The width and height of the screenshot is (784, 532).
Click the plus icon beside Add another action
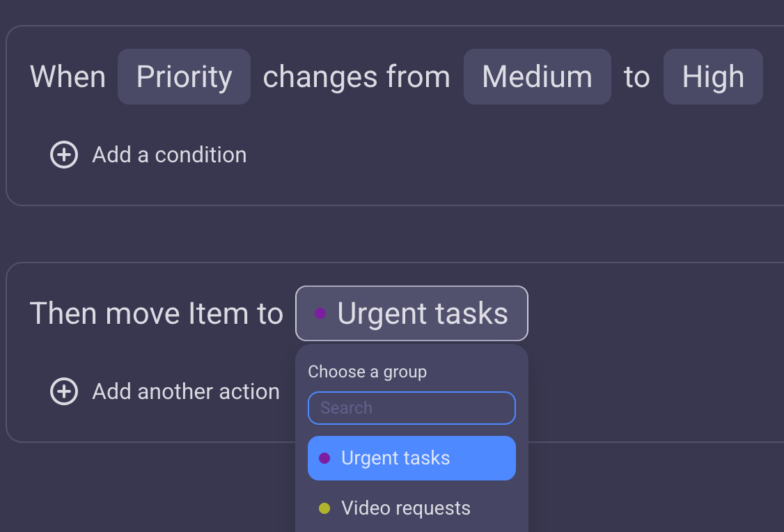[x=63, y=391]
